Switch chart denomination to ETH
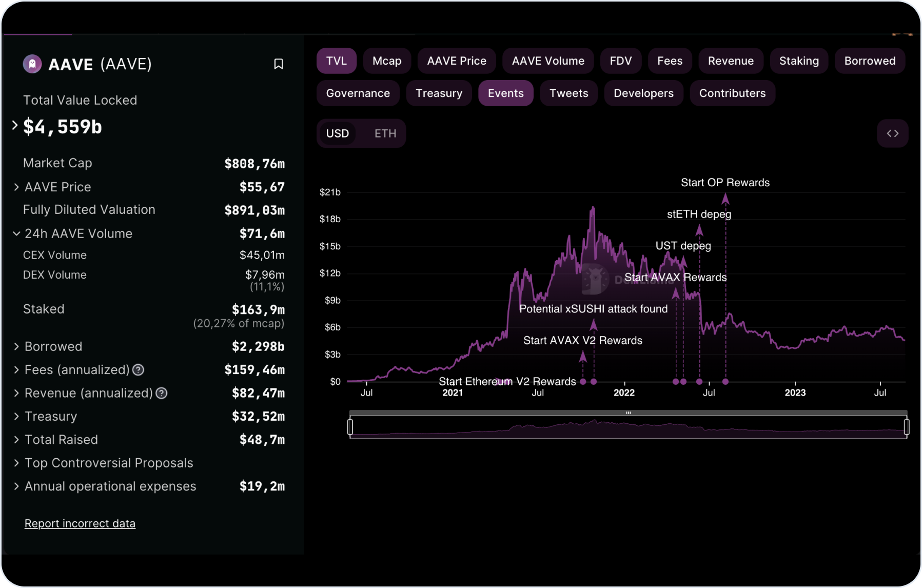The height and width of the screenshot is (588, 922). pos(385,133)
